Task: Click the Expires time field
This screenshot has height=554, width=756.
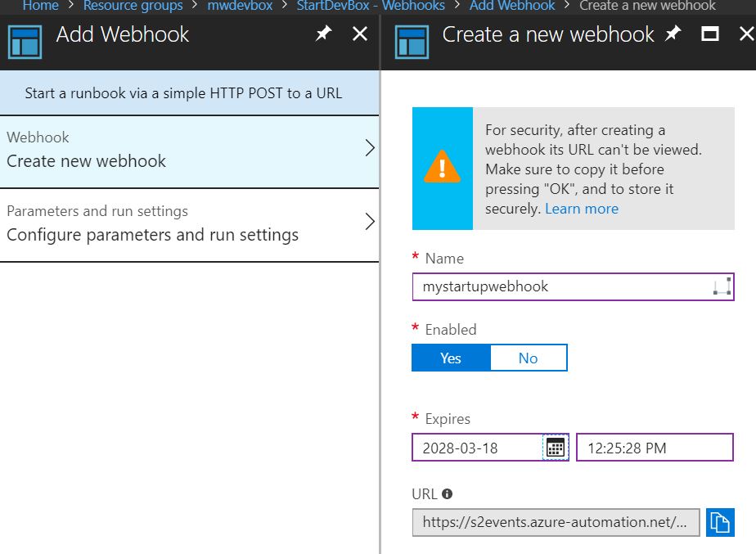Action: coord(655,448)
